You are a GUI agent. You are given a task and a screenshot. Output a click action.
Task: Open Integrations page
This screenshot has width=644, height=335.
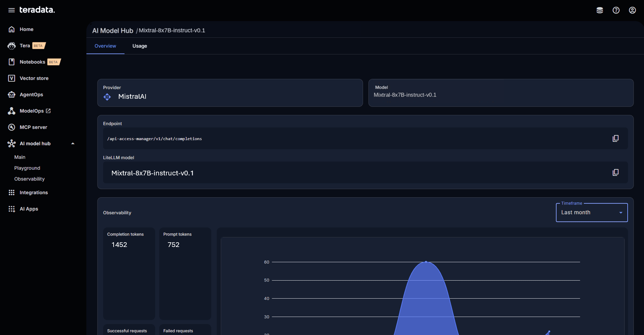(34, 193)
